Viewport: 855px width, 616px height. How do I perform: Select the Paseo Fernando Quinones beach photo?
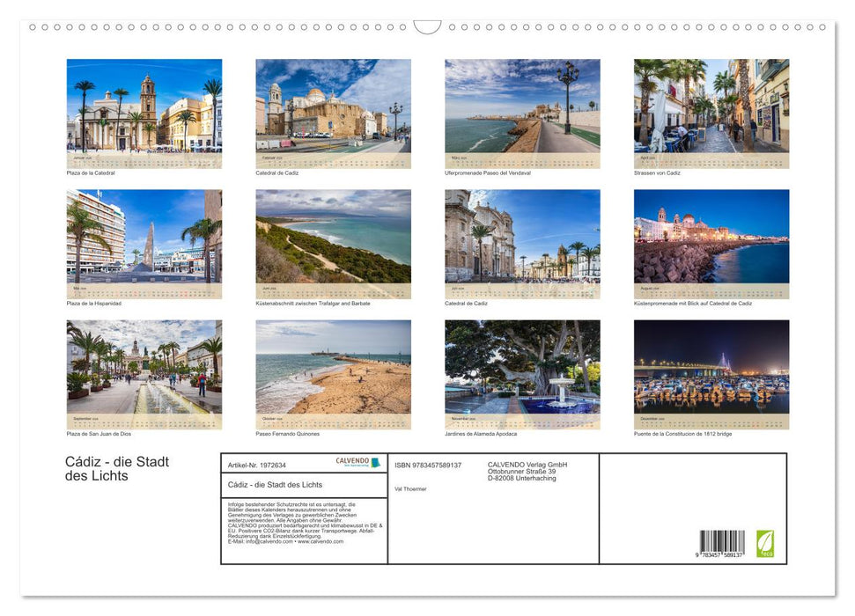(x=333, y=374)
